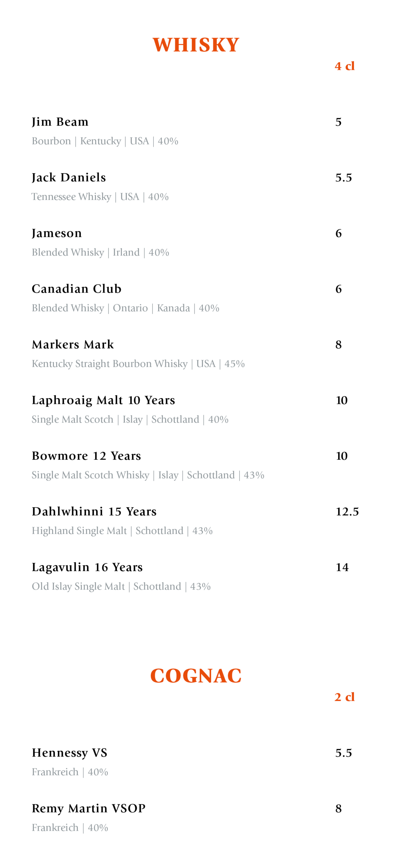Tap the Markers Mark title
Image resolution: width=394 pixels, height=868 pixels.
[x=73, y=344]
